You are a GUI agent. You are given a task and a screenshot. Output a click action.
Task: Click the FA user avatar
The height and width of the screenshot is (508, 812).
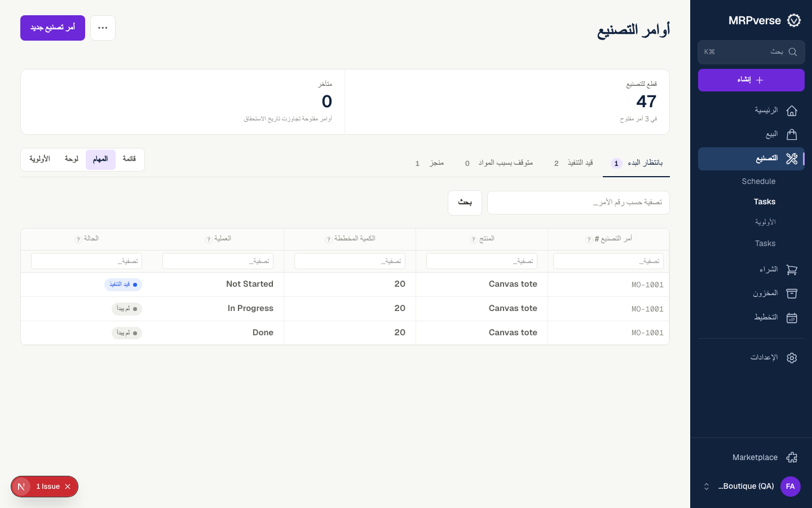[x=791, y=486]
